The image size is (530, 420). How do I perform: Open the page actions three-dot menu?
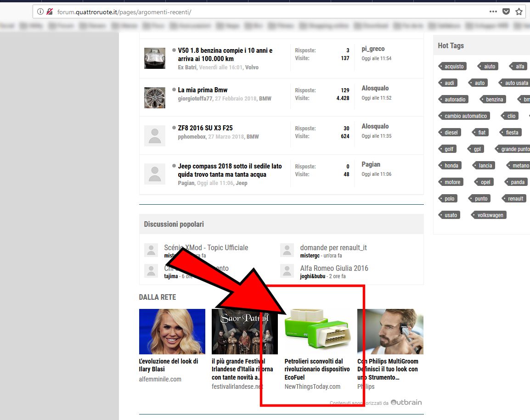493,12
